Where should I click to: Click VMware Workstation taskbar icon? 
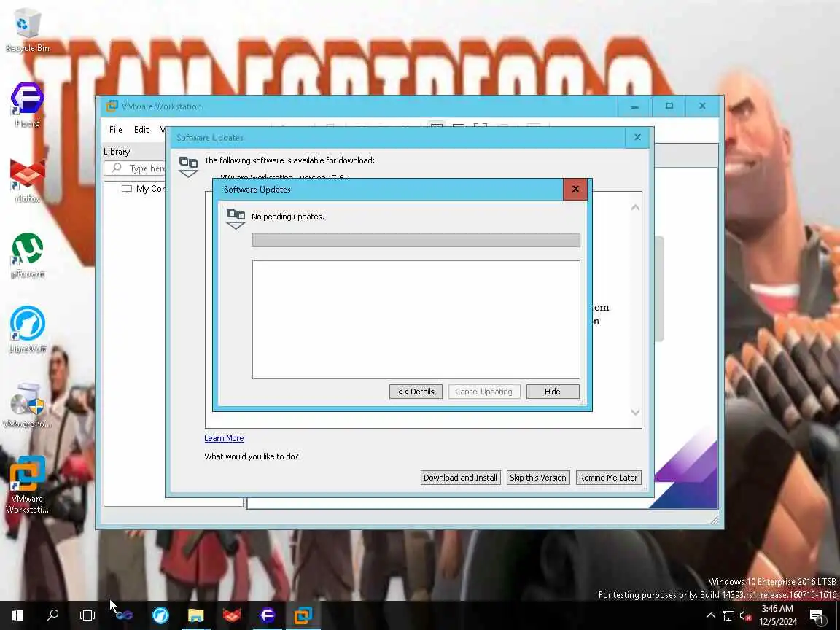[303, 615]
